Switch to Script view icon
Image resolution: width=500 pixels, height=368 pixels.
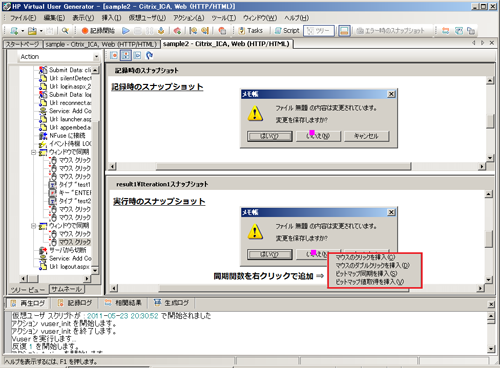pyautogui.click(x=287, y=31)
